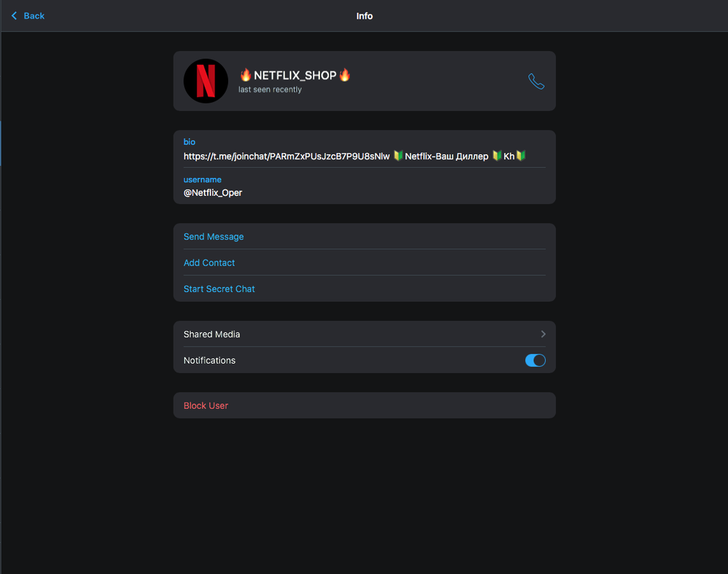Click the Info header title
This screenshot has height=574, width=728.
click(x=364, y=16)
